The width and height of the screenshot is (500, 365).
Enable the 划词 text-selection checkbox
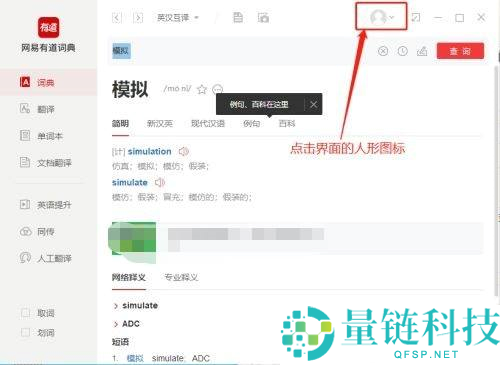coord(25,332)
